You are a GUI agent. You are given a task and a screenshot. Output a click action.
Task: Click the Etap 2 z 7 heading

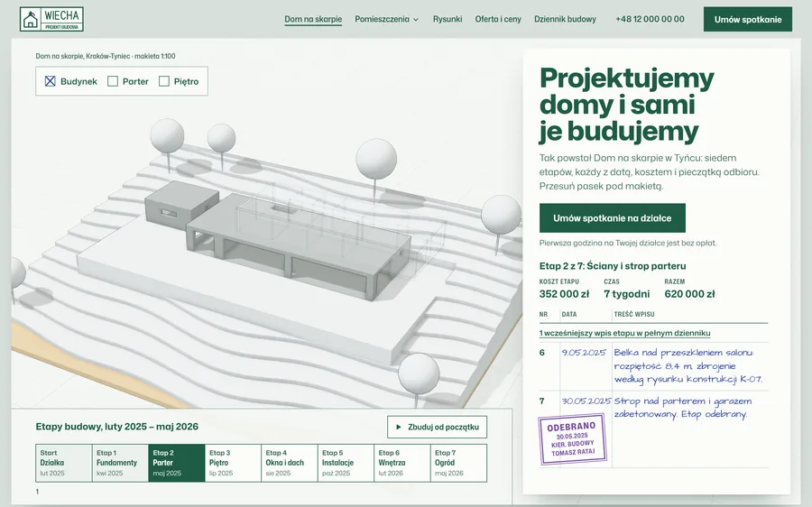(613, 266)
